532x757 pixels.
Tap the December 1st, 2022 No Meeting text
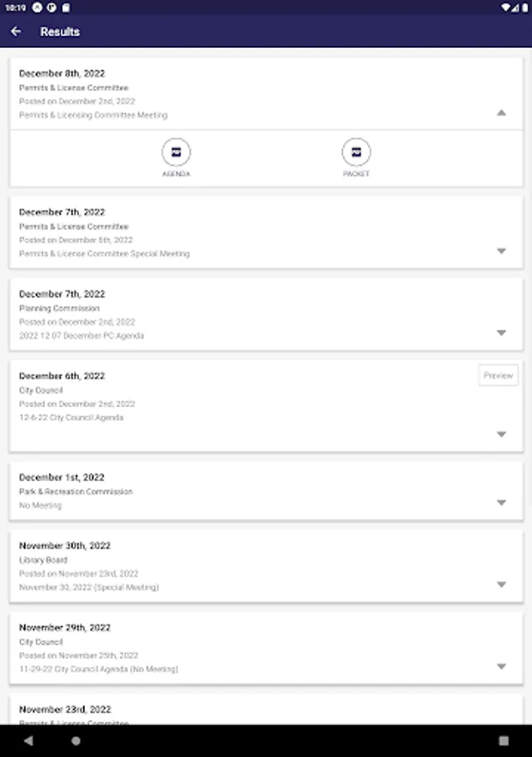click(40, 506)
